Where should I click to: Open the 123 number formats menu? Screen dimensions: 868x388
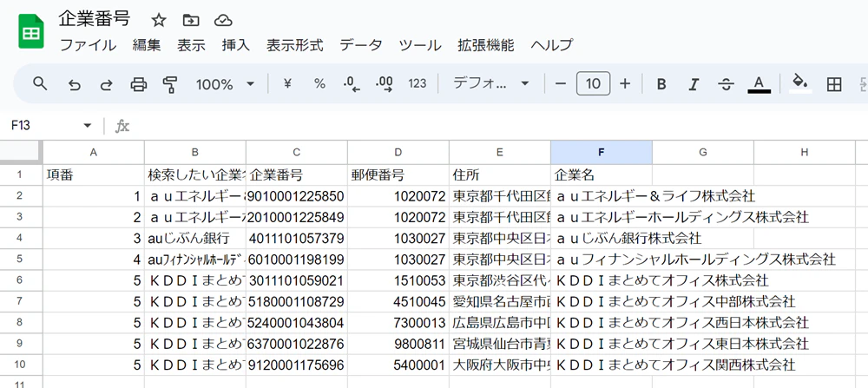pos(418,84)
